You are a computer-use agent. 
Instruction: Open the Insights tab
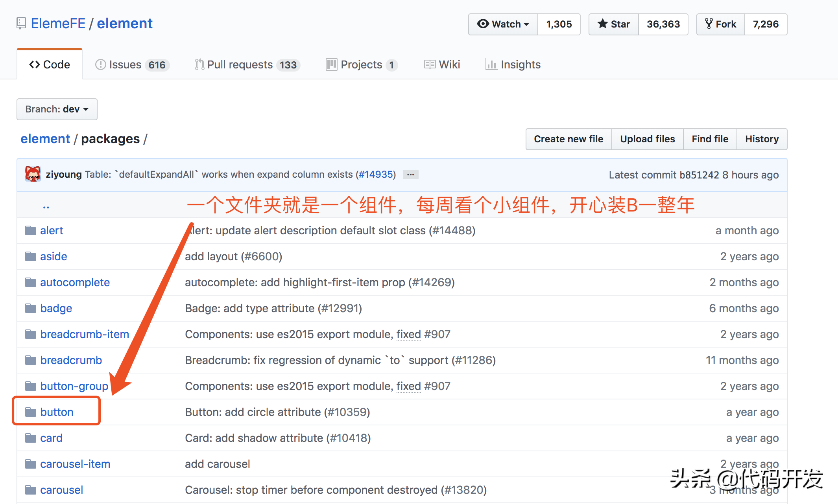point(513,64)
